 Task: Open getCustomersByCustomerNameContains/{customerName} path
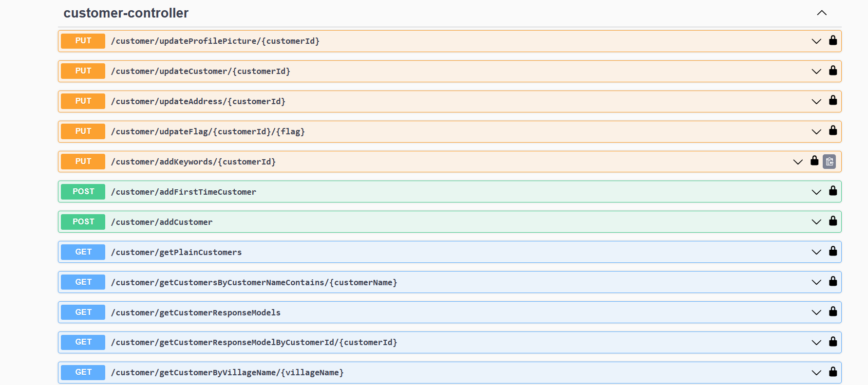254,283
